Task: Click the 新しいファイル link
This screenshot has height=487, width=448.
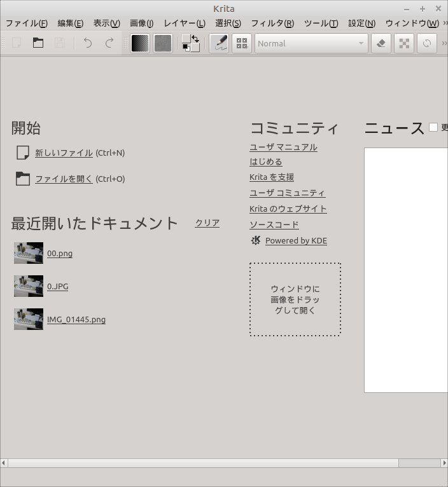Action: coord(64,153)
